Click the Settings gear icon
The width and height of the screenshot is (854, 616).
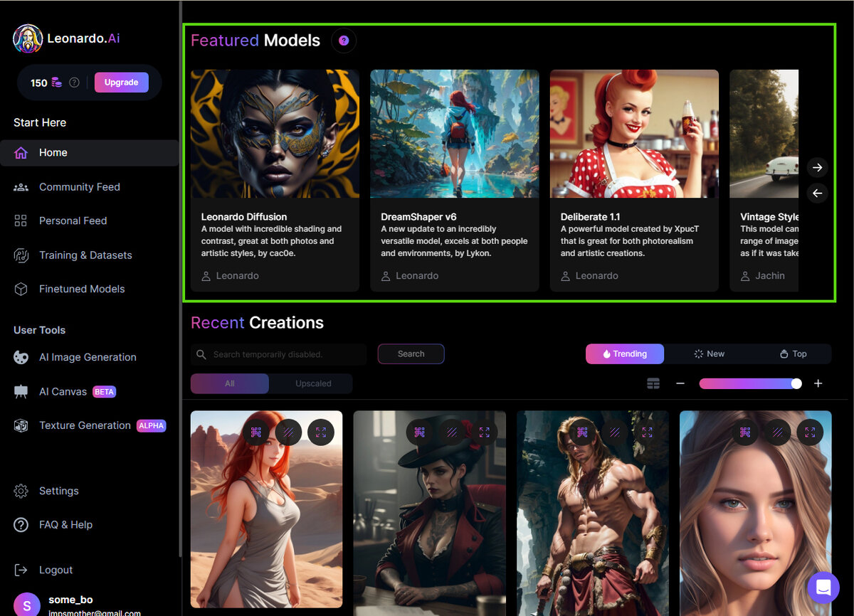pos(21,492)
